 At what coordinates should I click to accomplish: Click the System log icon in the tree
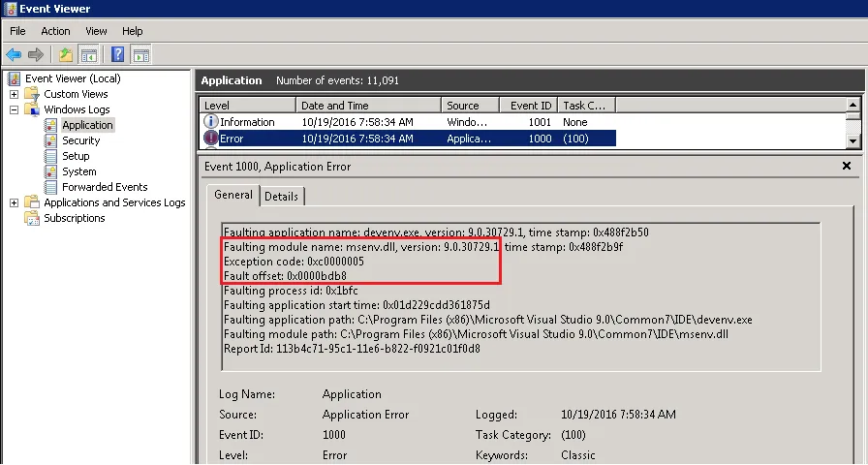tap(51, 171)
